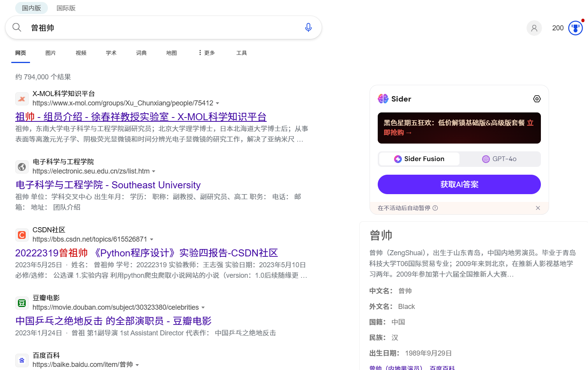
Task: Open the user account profile icon
Action: [534, 28]
